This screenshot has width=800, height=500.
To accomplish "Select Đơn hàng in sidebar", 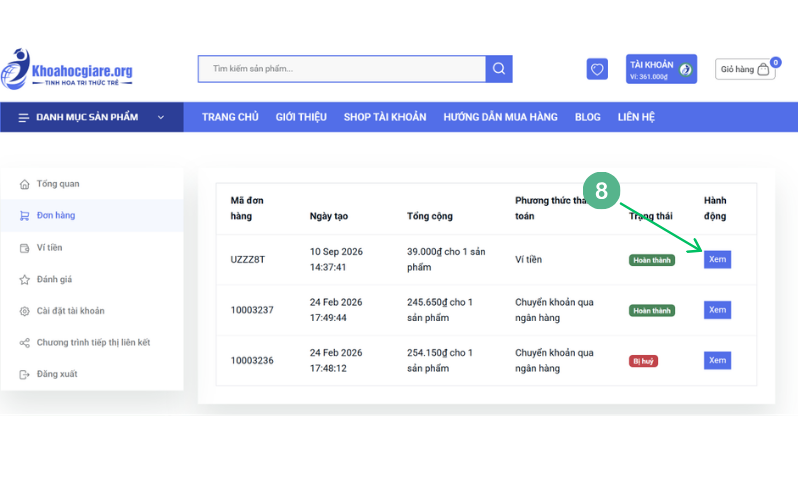I will 56,215.
